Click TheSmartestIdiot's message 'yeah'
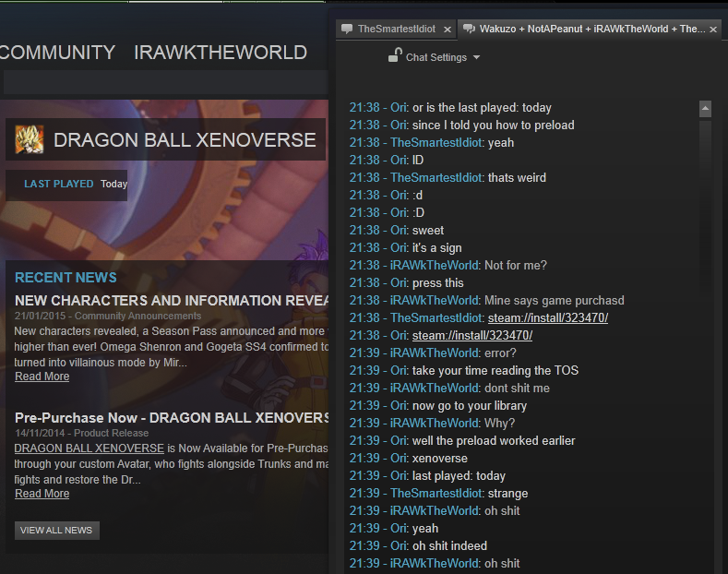Screen dimensions: 728x574 (x=501, y=142)
